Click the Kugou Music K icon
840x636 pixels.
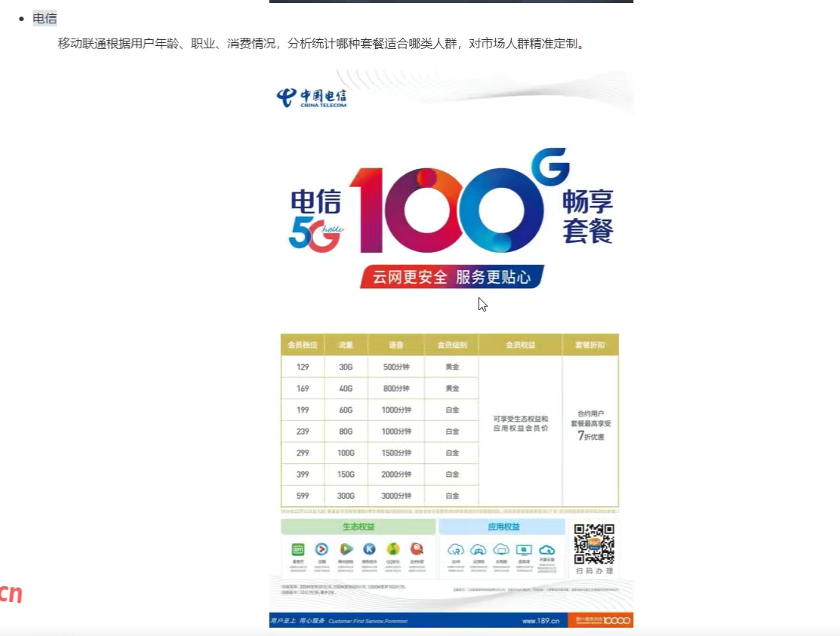point(369,549)
